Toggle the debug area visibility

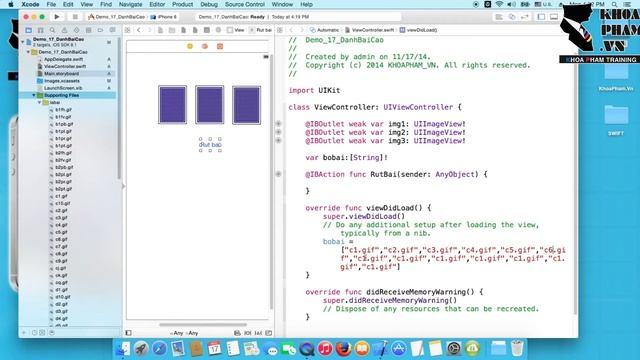[x=554, y=17]
